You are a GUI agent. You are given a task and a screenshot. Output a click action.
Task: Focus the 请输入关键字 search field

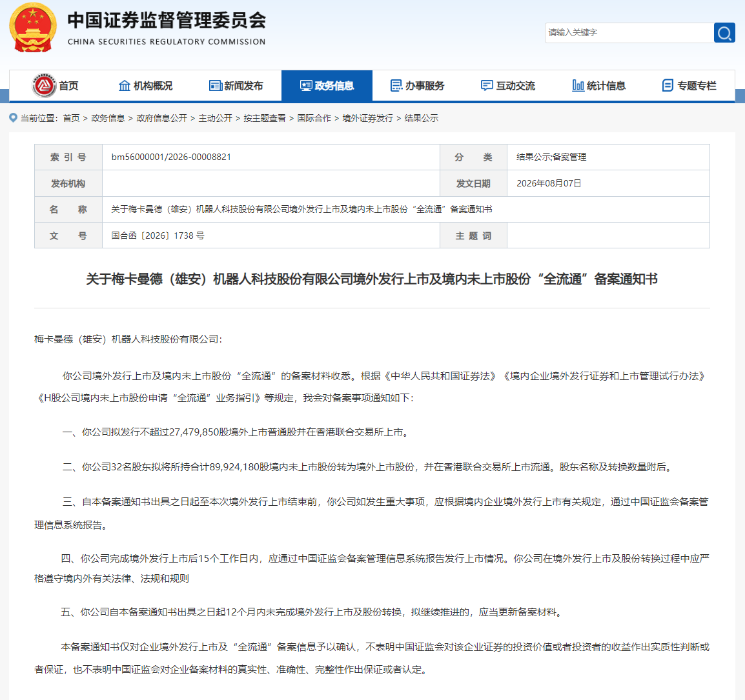pos(629,33)
